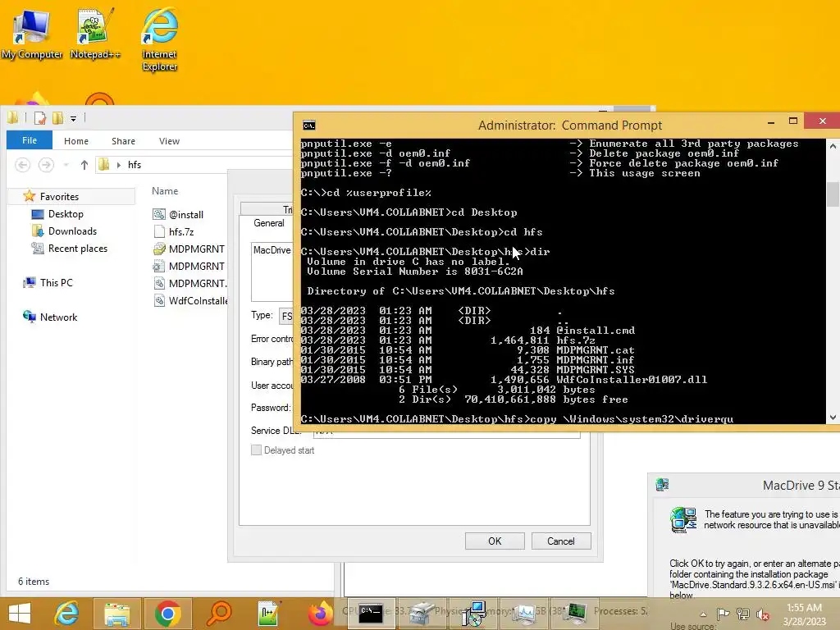Click the MacDrive 9 installer dialog icon
This screenshot has height=630, width=840.
point(662,485)
